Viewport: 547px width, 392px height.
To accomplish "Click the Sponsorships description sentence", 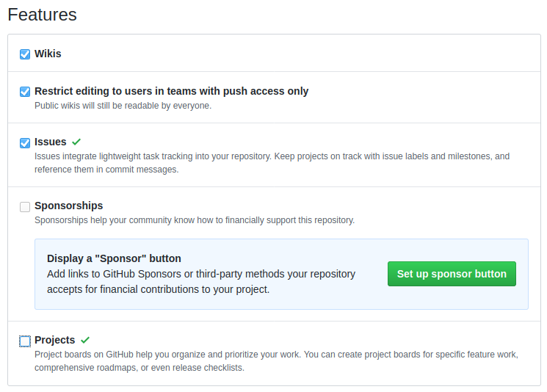I will tap(195, 220).
